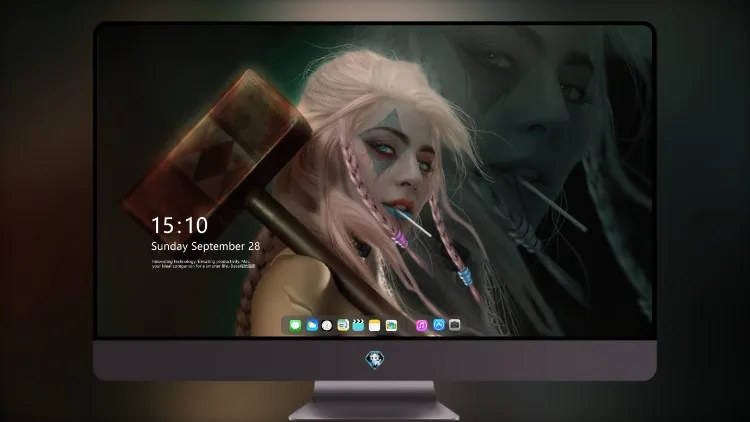This screenshot has height=422, width=750.
Task: Launch the Weather app from the dock
Action: (x=311, y=325)
